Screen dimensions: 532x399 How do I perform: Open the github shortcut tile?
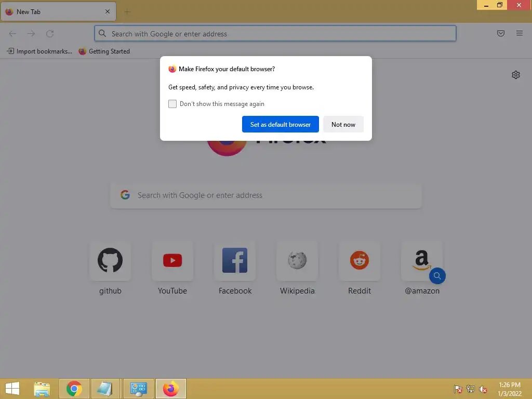(110, 261)
